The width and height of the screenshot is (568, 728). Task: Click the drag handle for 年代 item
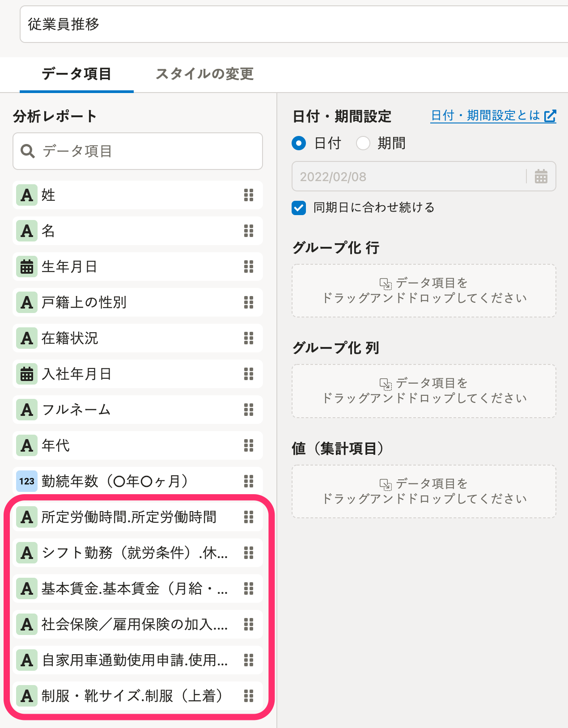coord(249,445)
